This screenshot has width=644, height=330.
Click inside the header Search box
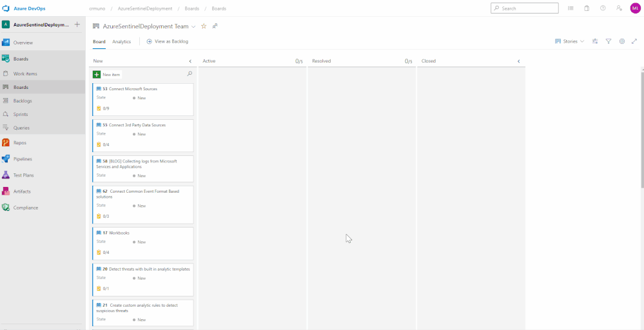pyautogui.click(x=525, y=8)
